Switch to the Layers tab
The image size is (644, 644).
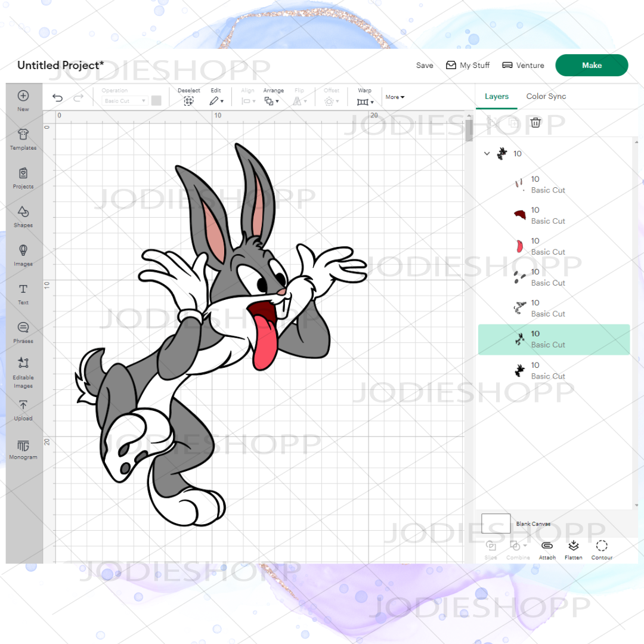tap(497, 97)
